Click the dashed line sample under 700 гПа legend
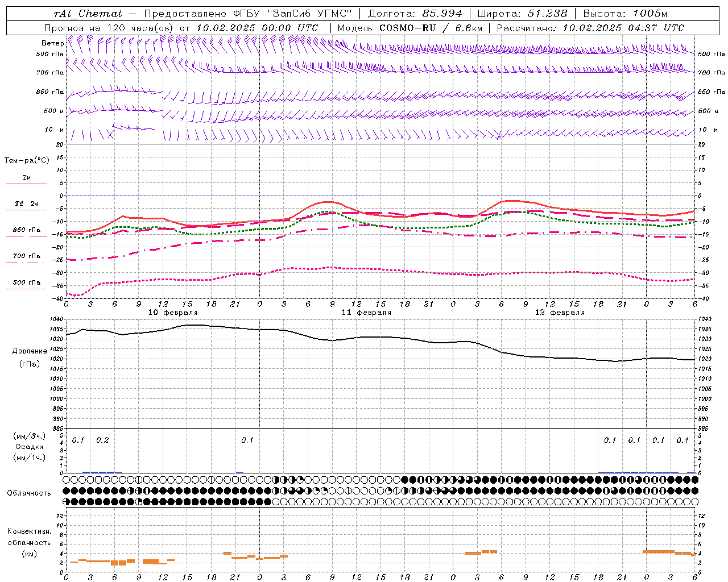 tap(25, 263)
